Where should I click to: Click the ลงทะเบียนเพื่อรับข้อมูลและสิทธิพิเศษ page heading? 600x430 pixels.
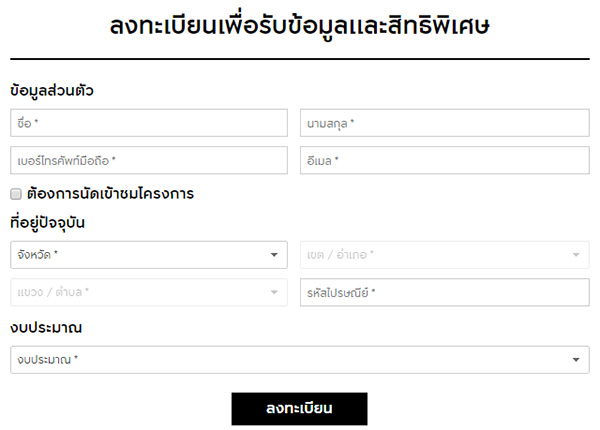click(299, 27)
